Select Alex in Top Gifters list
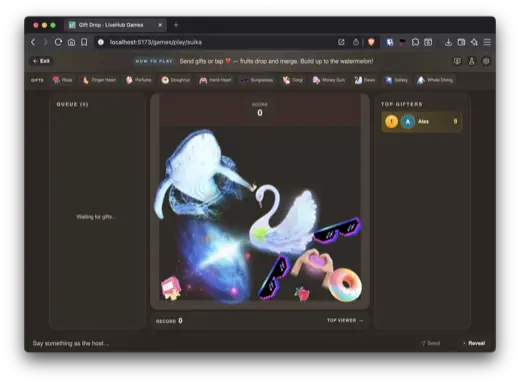 422,122
